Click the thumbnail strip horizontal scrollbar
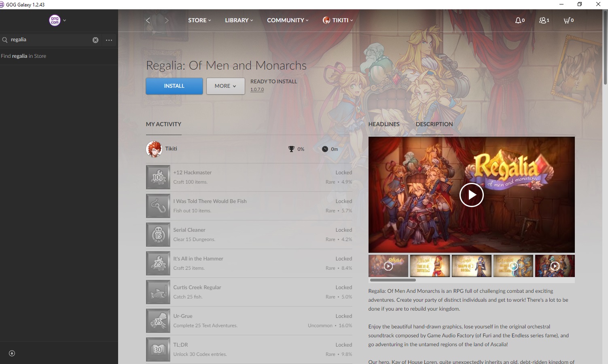The image size is (608, 364). point(393,280)
